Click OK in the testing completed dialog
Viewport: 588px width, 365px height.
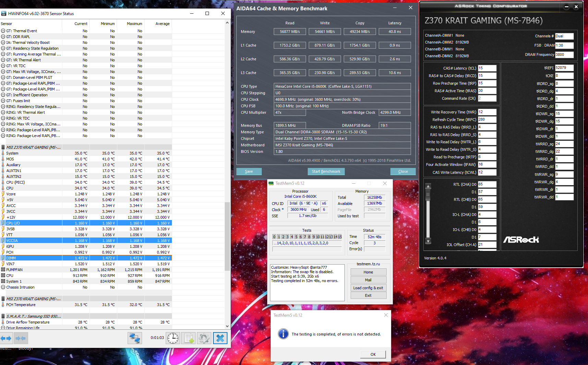(373, 354)
